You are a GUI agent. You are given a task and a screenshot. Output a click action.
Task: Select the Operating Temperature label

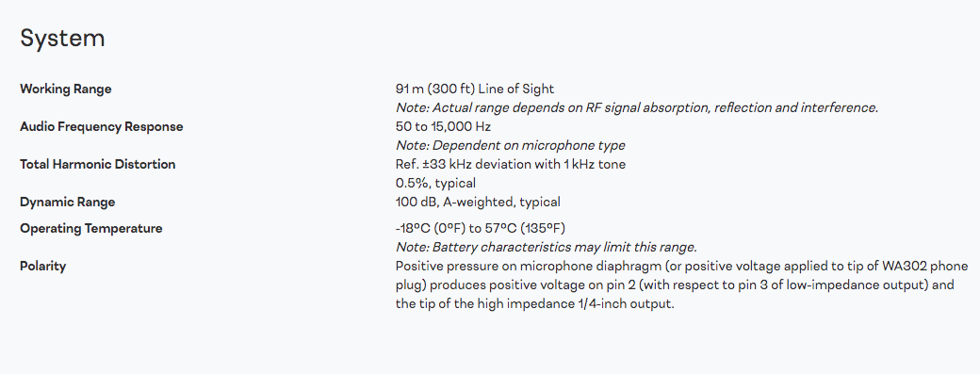[x=91, y=228]
